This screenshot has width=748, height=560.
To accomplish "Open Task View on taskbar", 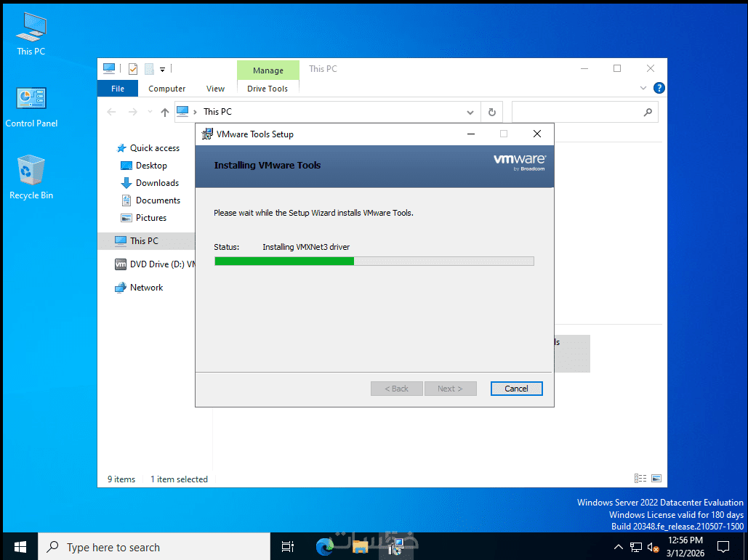I will coord(288,547).
